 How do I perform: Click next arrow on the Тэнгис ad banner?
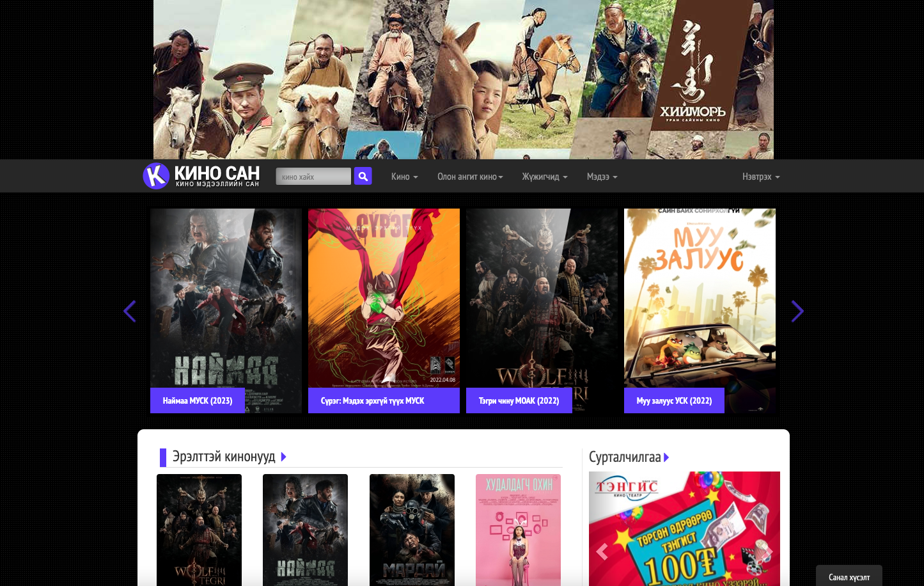click(x=768, y=551)
